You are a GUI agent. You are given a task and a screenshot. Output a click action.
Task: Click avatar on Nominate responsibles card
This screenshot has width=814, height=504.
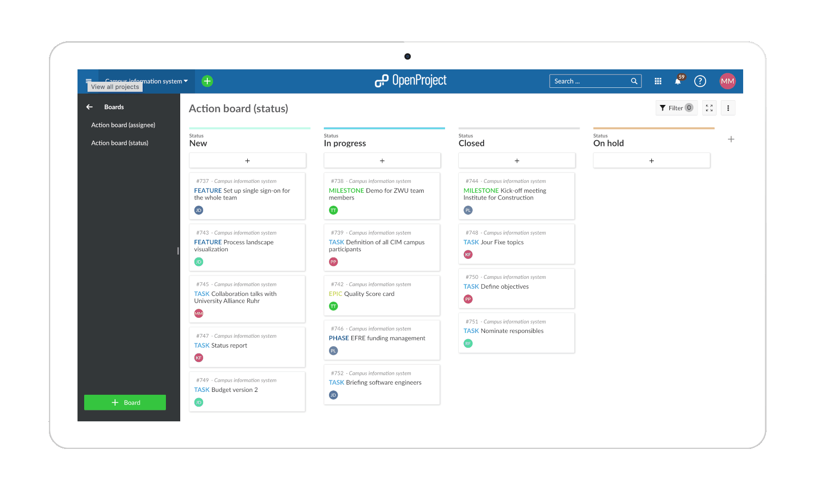point(468,343)
